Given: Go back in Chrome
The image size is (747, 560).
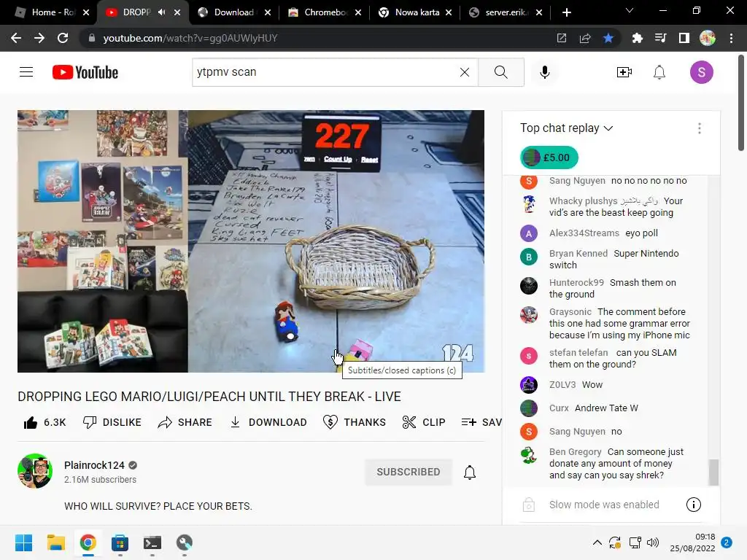Looking at the screenshot, I should coord(16,38).
